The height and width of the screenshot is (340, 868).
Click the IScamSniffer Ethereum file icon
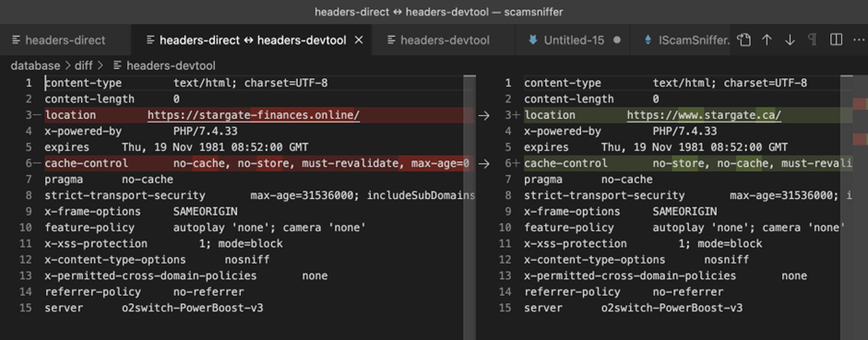point(648,40)
